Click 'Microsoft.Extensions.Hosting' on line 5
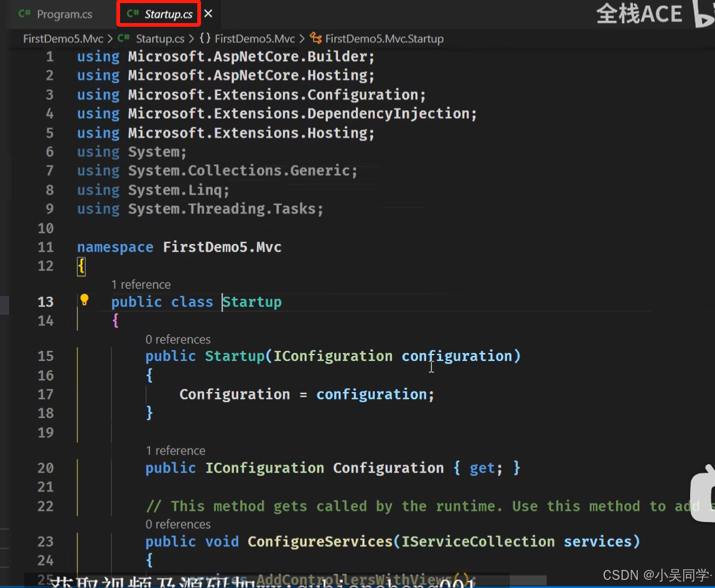 (248, 133)
